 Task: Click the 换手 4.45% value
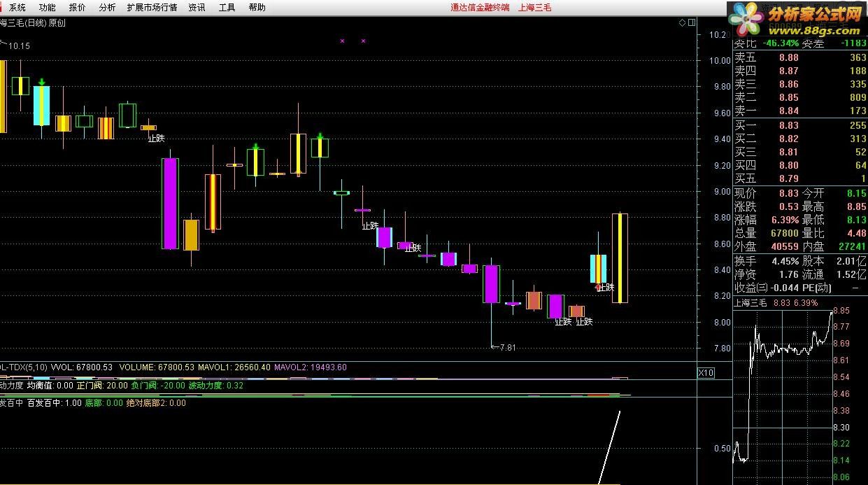pyautogui.click(x=784, y=261)
